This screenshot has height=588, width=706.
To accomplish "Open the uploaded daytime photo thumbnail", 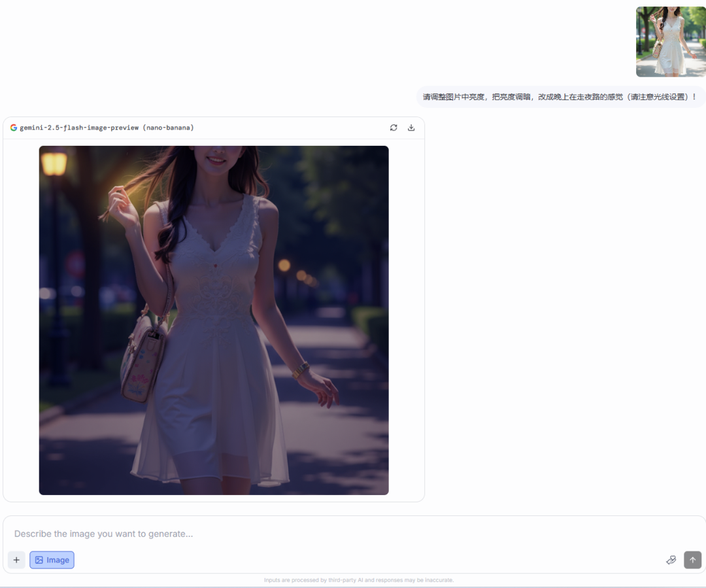I will pos(671,42).
